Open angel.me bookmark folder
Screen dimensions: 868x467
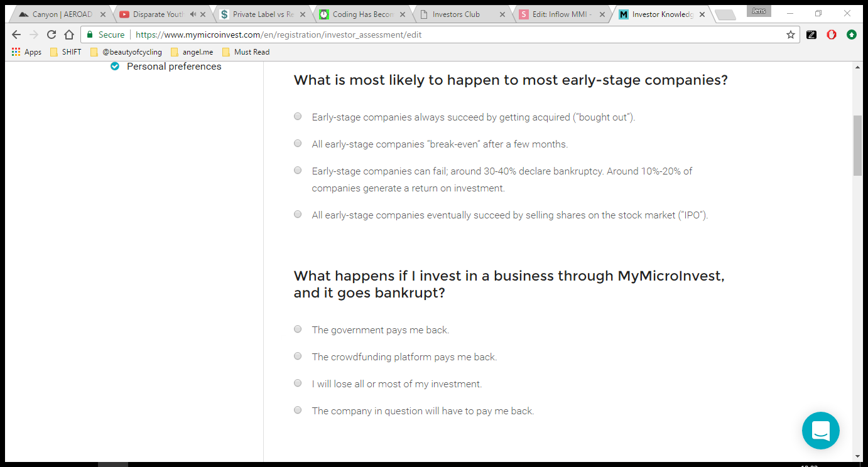click(x=192, y=52)
